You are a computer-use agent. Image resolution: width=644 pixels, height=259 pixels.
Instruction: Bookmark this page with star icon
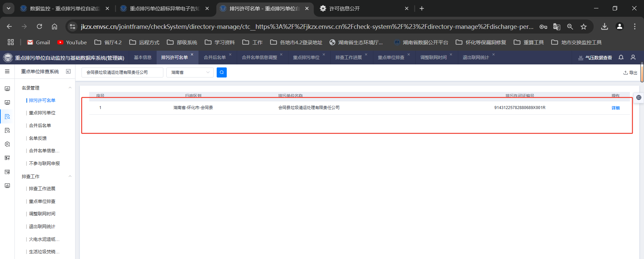[584, 27]
